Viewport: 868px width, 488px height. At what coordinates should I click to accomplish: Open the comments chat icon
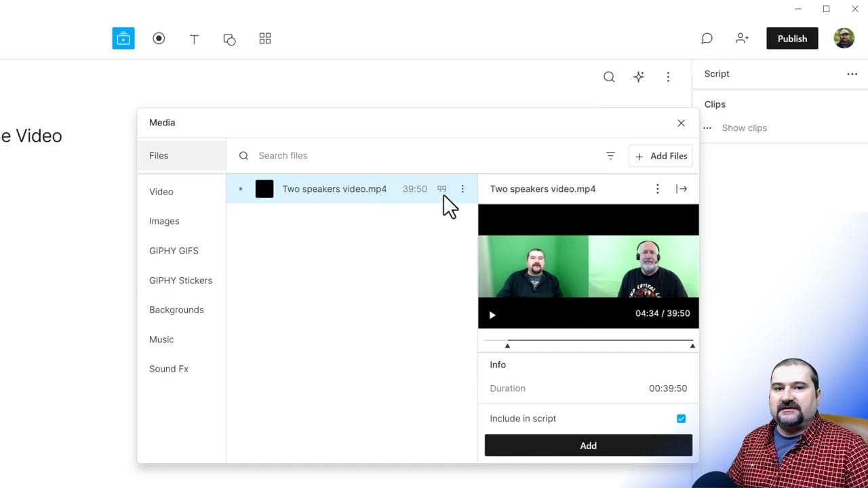click(707, 39)
